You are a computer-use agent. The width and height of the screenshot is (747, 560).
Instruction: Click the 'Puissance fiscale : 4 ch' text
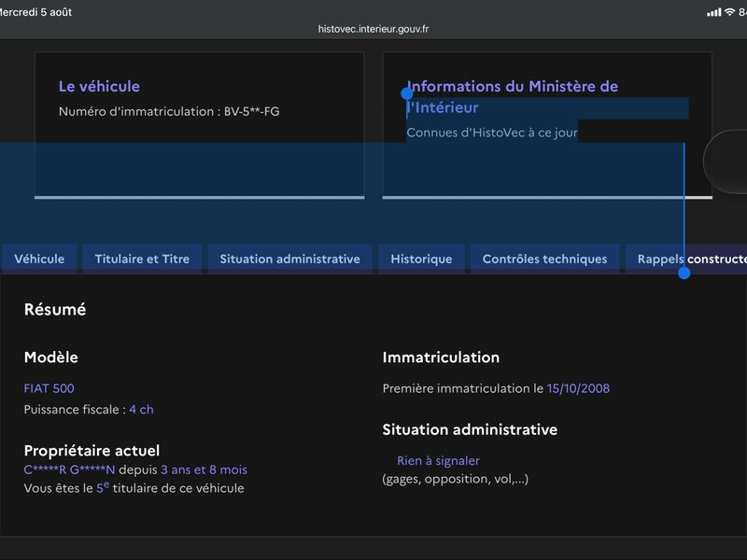tap(89, 410)
